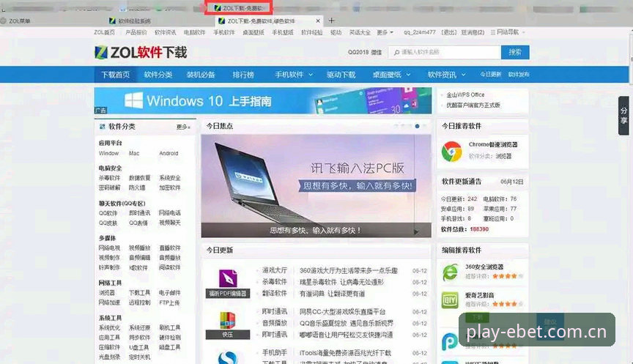Open the 数据恢复 category link
Screen dimensions: 633x364
(x=140, y=177)
